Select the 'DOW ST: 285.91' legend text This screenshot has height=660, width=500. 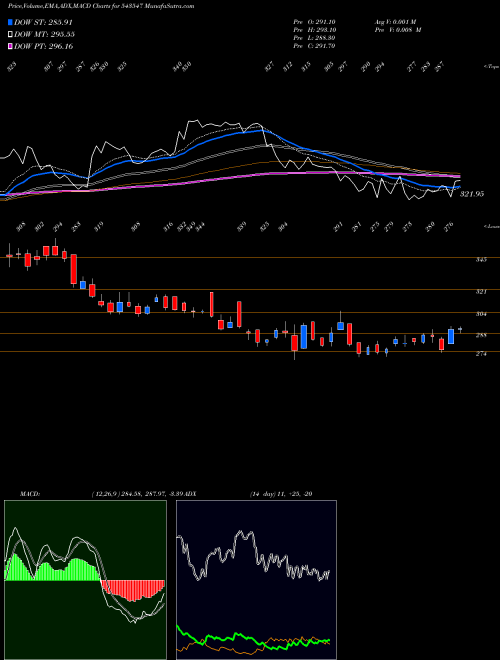(x=43, y=22)
